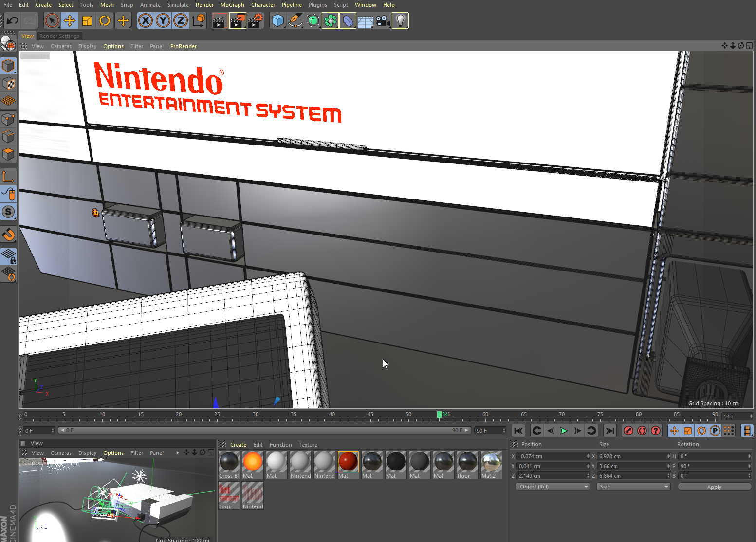The height and width of the screenshot is (542, 756).
Task: Open Object (Rel) coordinate mode dropdown
Action: (x=553, y=487)
